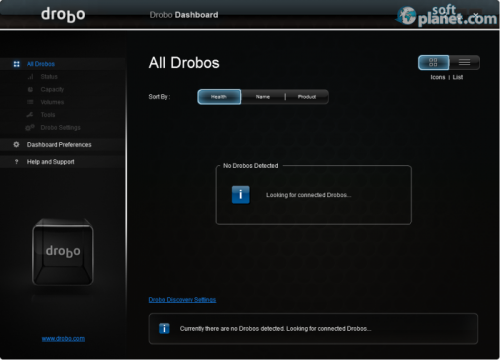The image size is (500, 360).
Task: Click the Help question mark icon
Action: pos(16,162)
